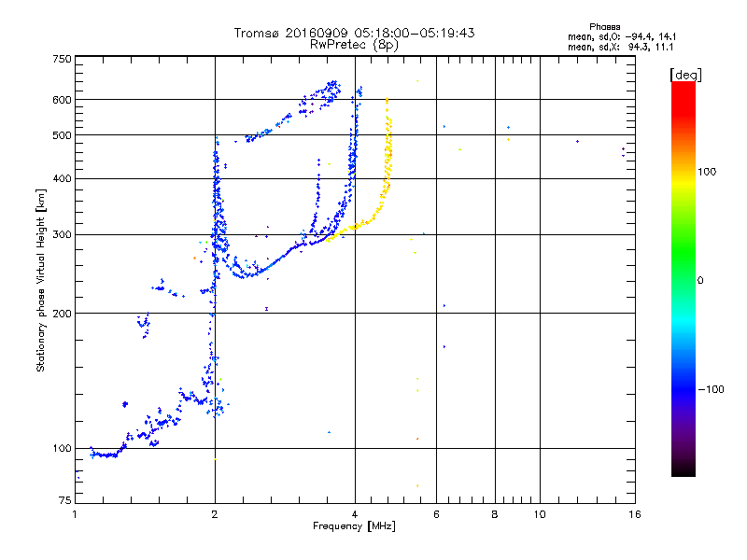747x560 pixels.
Task: Click colorbar tick label "-100"
Action: [711, 389]
